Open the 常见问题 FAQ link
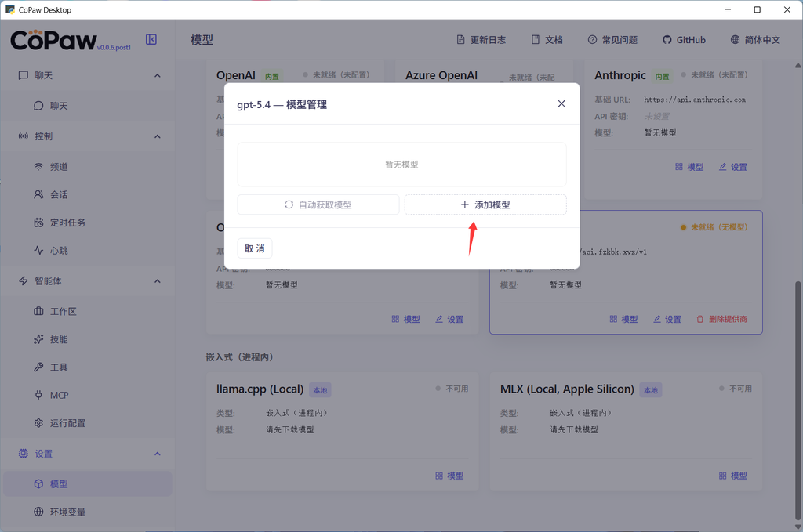 coord(612,40)
